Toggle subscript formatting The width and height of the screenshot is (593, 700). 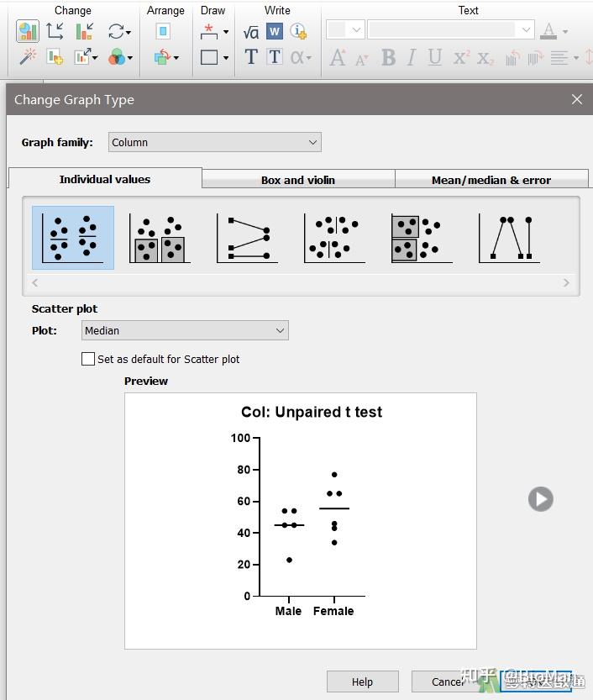(x=485, y=58)
